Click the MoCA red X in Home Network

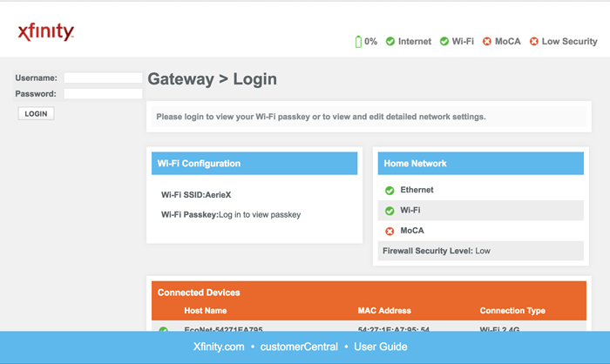click(x=390, y=232)
